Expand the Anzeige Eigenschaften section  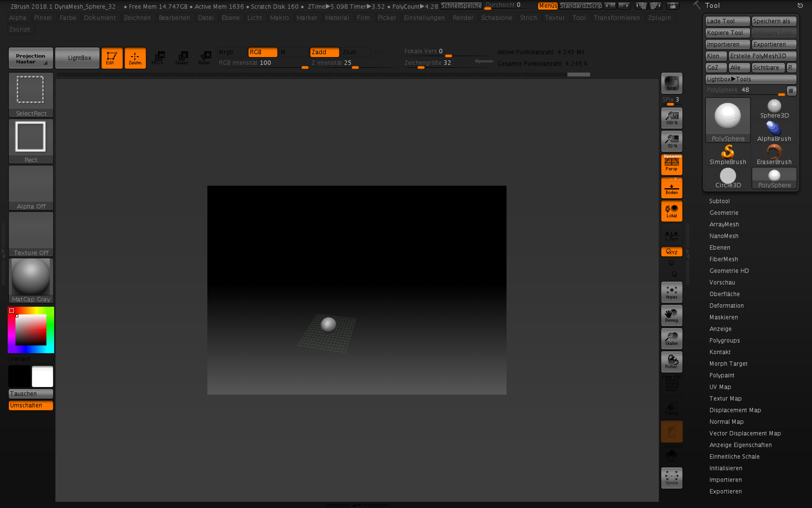[740, 445]
